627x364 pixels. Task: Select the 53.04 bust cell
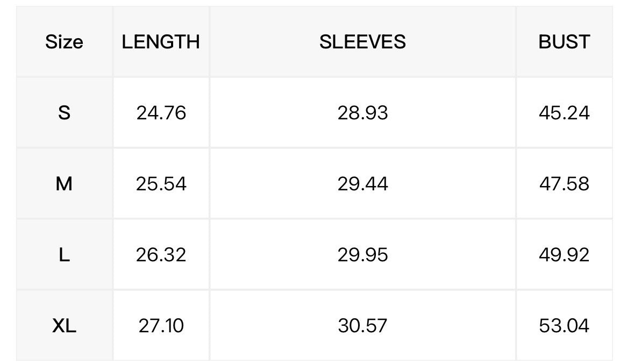pos(564,326)
